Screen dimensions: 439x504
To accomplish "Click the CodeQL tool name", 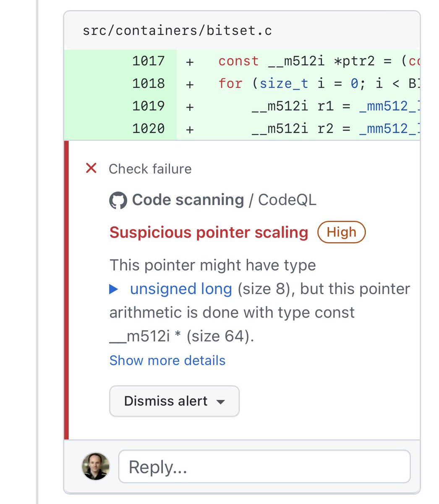I will pyautogui.click(x=287, y=200).
